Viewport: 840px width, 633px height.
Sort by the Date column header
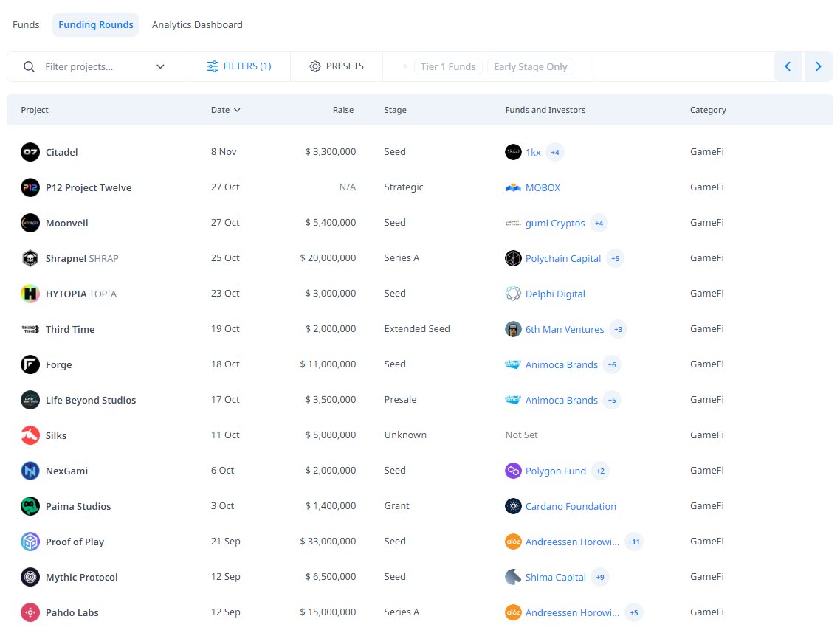tap(226, 110)
